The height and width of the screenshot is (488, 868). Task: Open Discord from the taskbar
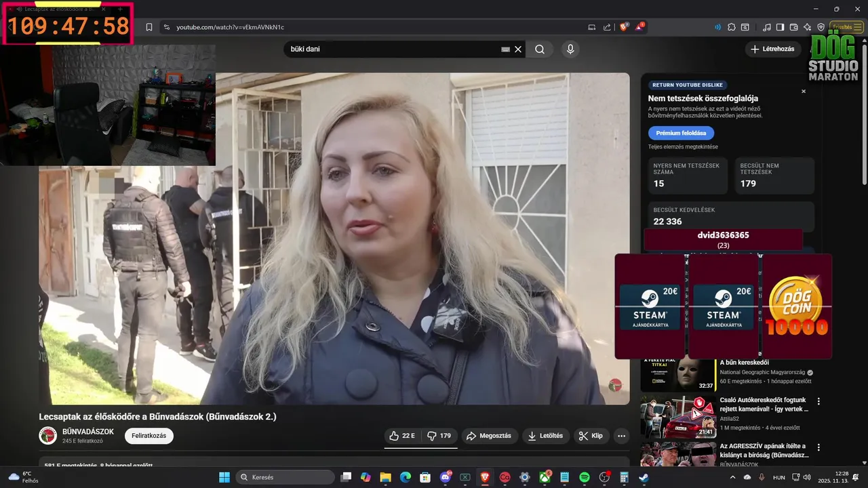tap(445, 477)
